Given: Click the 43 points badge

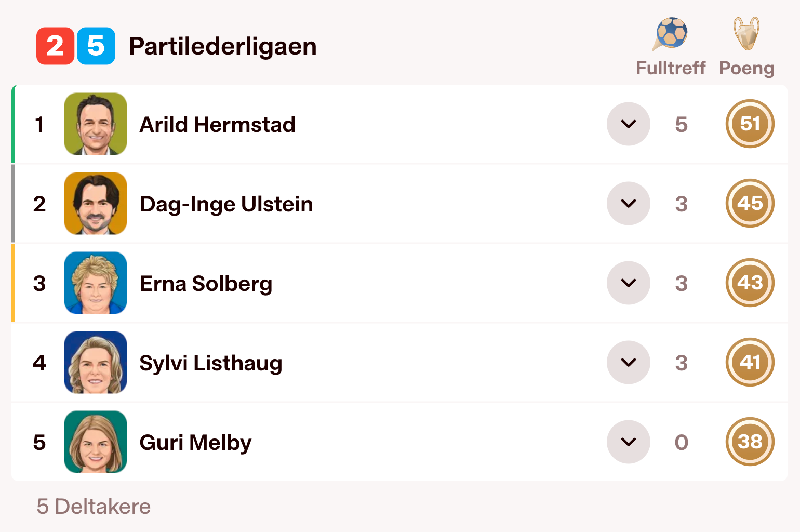Looking at the screenshot, I should [x=750, y=283].
